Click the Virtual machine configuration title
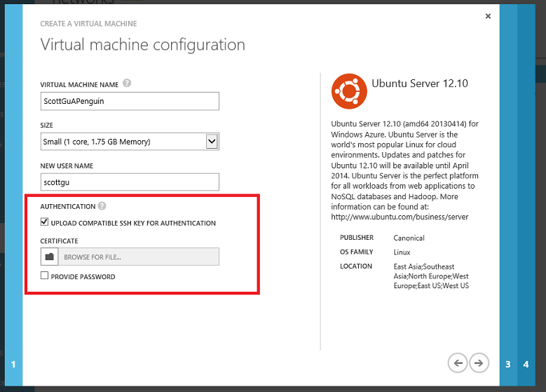 point(143,45)
